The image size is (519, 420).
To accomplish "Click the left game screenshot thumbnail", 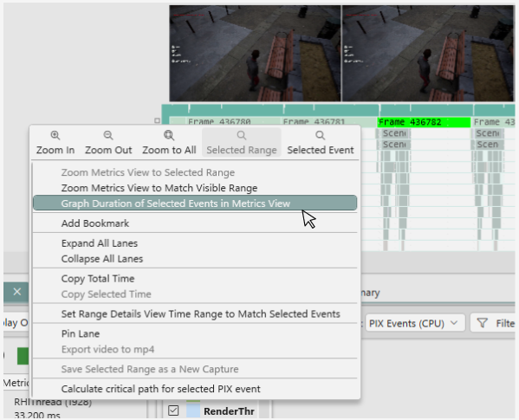I will pos(255,53).
